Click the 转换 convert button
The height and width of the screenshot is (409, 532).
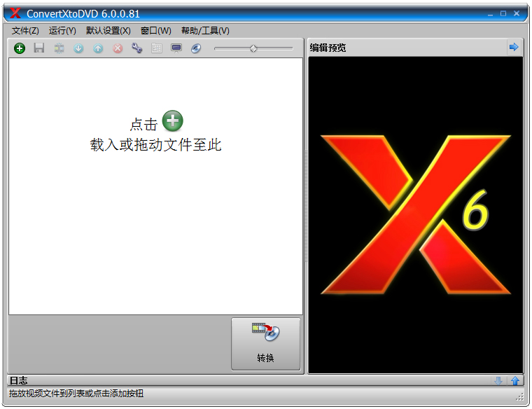click(266, 344)
